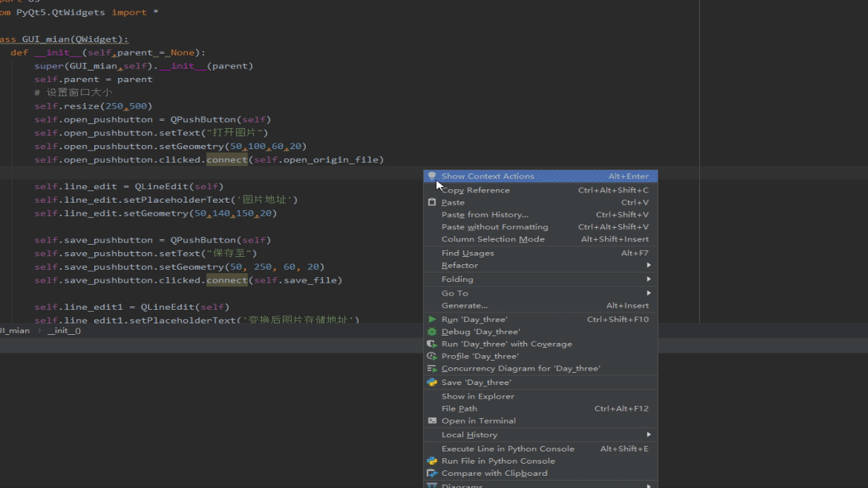Click the Compare with Clipboard icon
This screenshot has width=868, height=488.
pos(432,473)
